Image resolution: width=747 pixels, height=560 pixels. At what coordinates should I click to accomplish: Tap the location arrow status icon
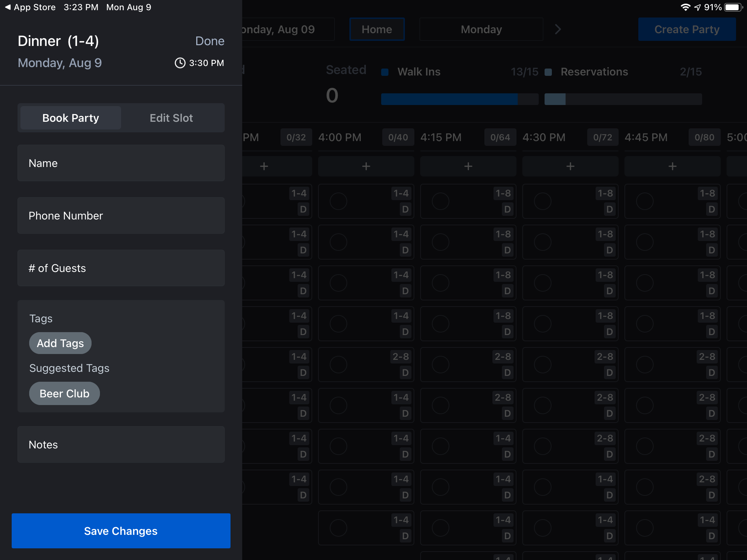[697, 7]
